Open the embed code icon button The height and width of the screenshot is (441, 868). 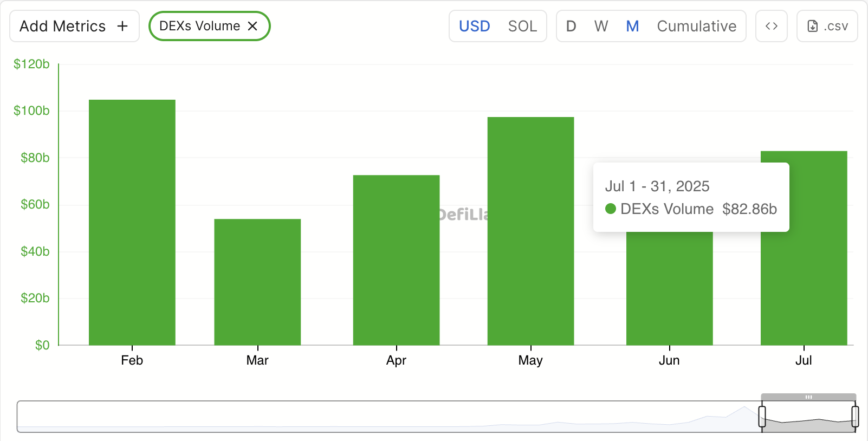click(771, 26)
